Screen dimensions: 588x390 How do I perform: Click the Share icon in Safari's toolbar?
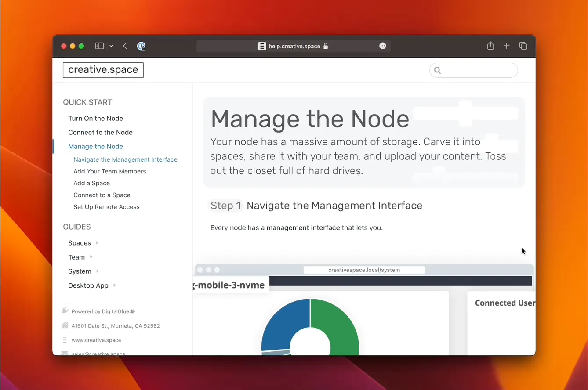[x=490, y=46]
